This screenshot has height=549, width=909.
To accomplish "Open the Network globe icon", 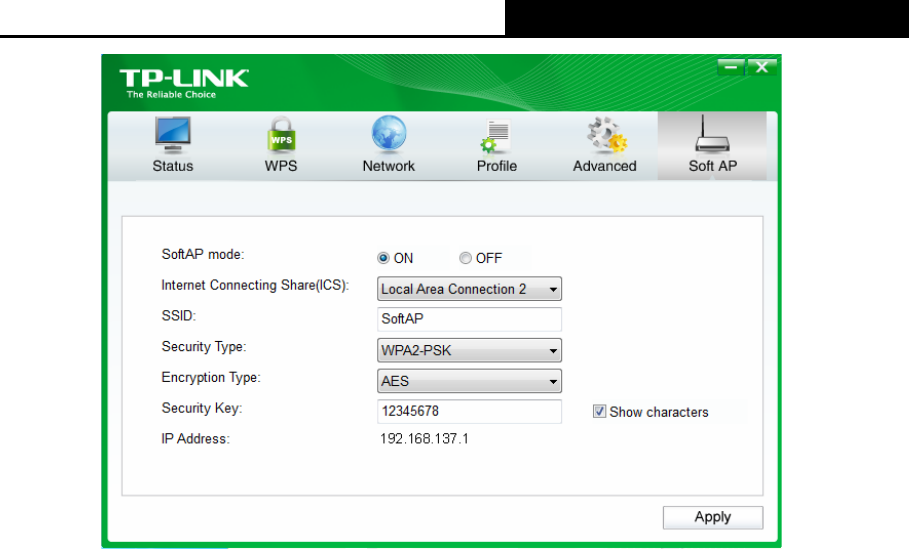I will [x=389, y=134].
